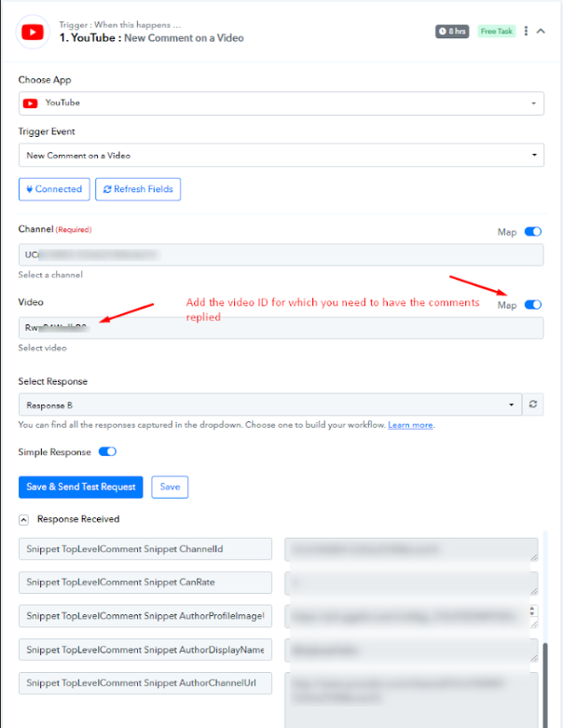Click the response list vertical scrollbar
The height and width of the screenshot is (728, 563).
(x=545, y=685)
